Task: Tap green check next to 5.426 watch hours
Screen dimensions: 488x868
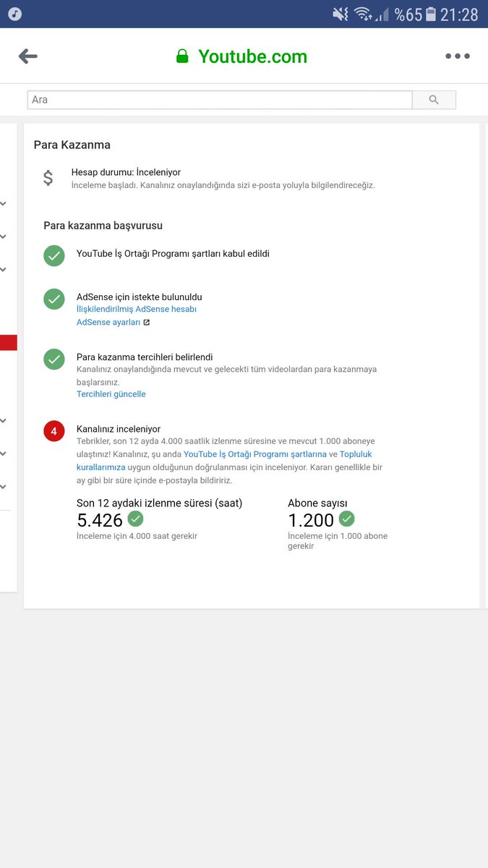Action: (x=135, y=519)
